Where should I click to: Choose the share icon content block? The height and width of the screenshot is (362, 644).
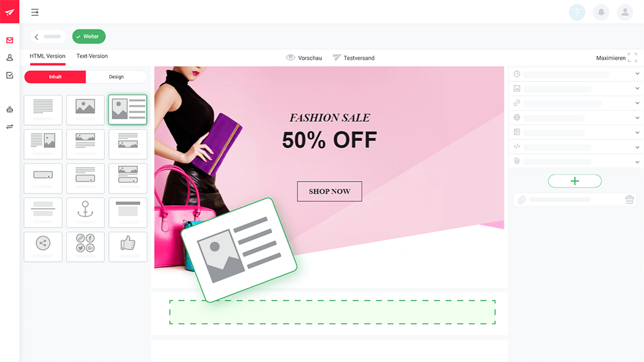(43, 246)
